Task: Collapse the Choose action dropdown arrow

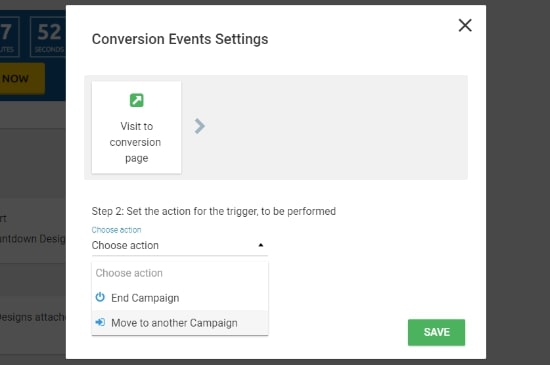Action: [x=260, y=245]
